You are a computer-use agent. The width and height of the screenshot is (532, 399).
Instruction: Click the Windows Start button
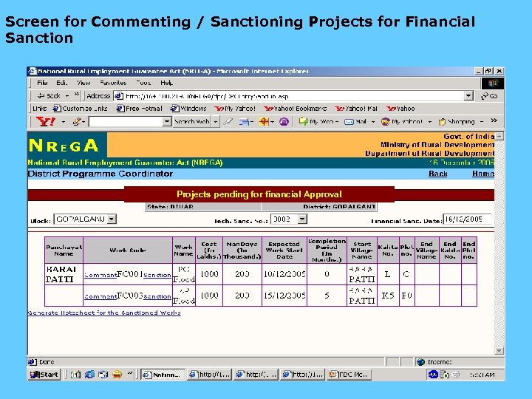[x=44, y=375]
